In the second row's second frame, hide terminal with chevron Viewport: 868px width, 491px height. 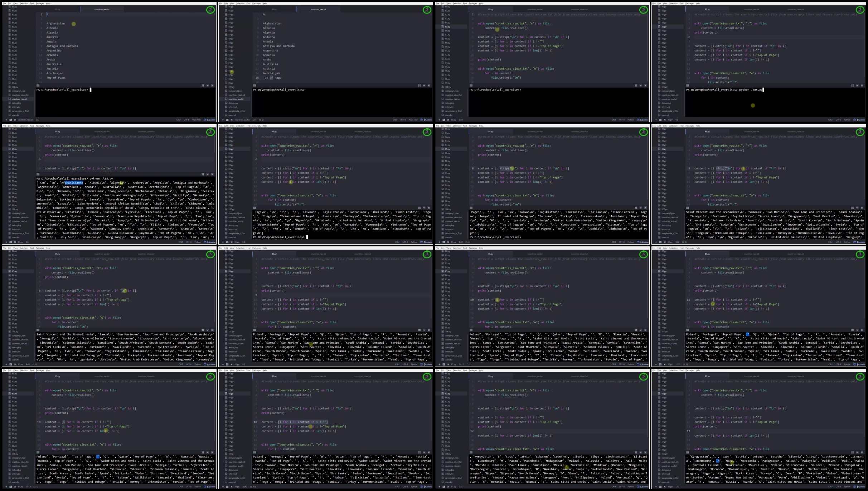pos(424,208)
